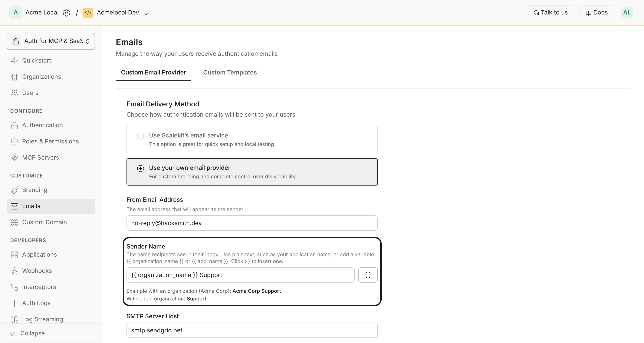Select Use your own email provider radio
Screen dimensions: 644x343
point(141,168)
